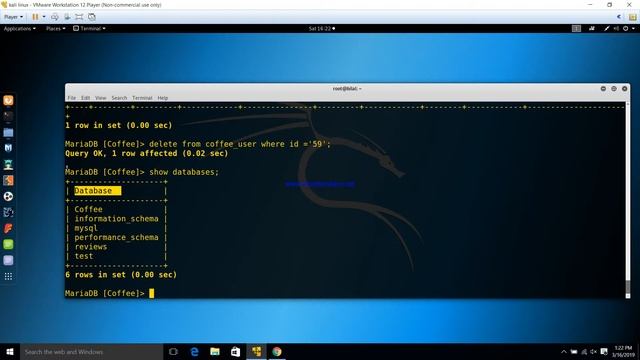Open the Edit menu in terminal
This screenshot has height=360, width=640.
click(x=85, y=98)
